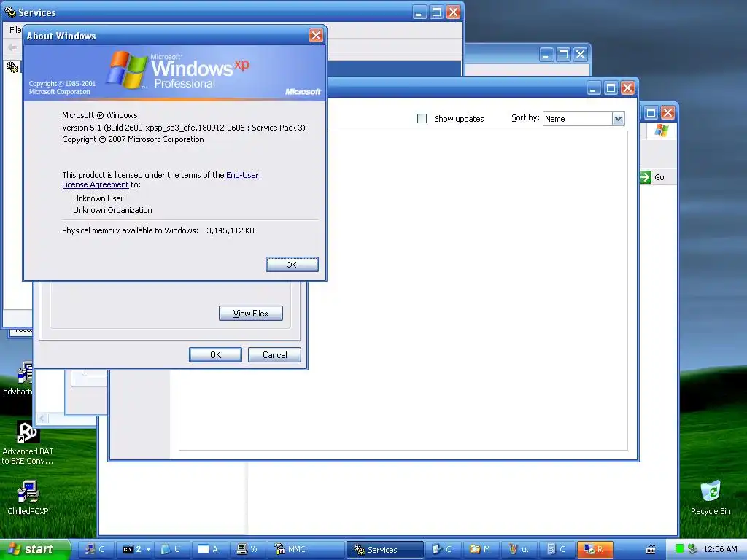Switch to the MMC taskbar button
Image resolution: width=747 pixels, height=560 pixels.
pos(306,549)
